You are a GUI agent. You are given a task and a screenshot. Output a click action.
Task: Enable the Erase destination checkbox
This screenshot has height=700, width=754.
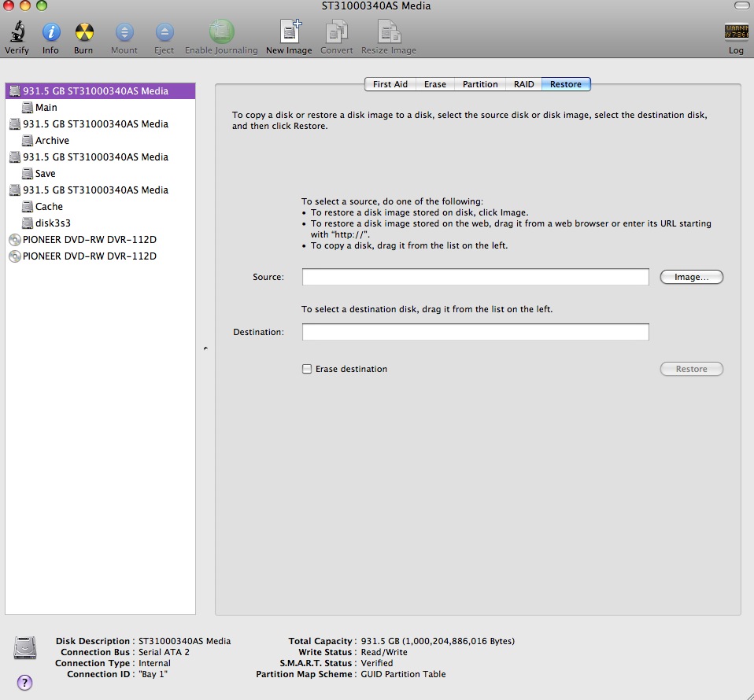[307, 369]
